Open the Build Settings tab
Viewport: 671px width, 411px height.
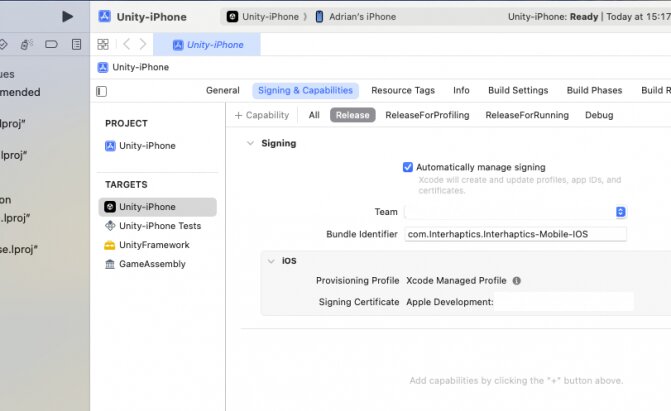[x=518, y=90]
